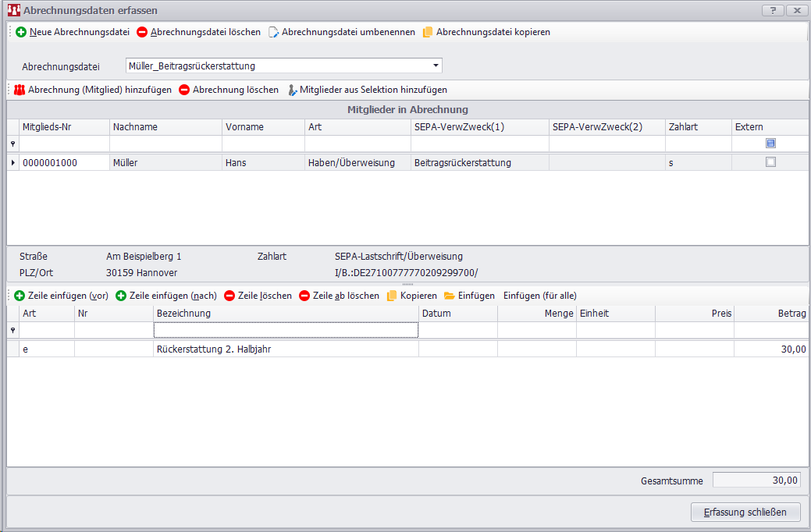Sort by the Nachname column header
811x532 pixels.
165,126
